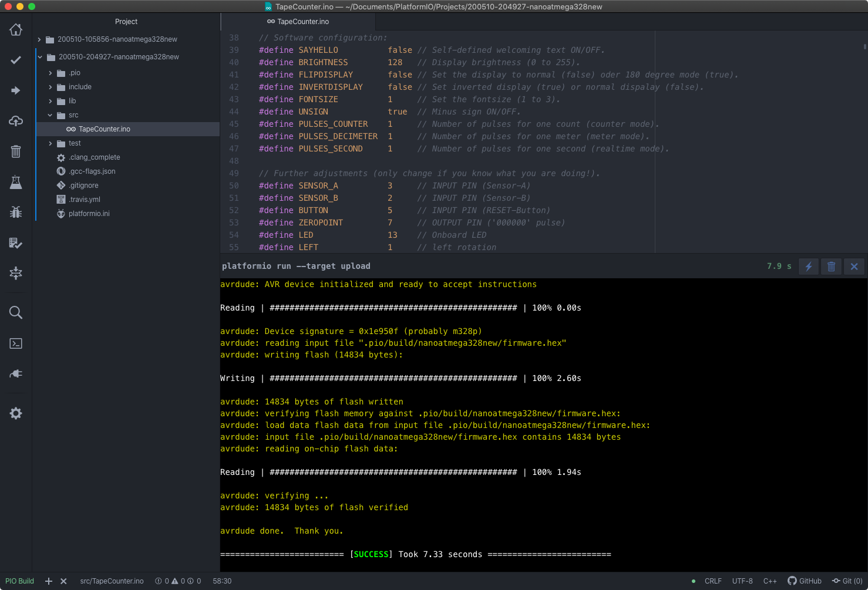The image size is (868, 590).
Task: Click the Build checkmark icon
Action: click(x=16, y=60)
